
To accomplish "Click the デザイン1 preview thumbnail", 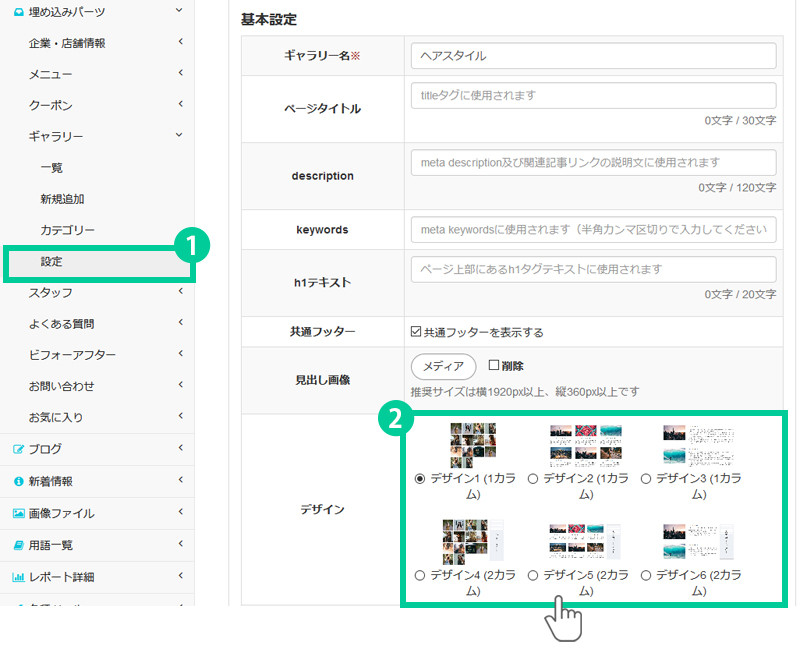I will pyautogui.click(x=473, y=445).
